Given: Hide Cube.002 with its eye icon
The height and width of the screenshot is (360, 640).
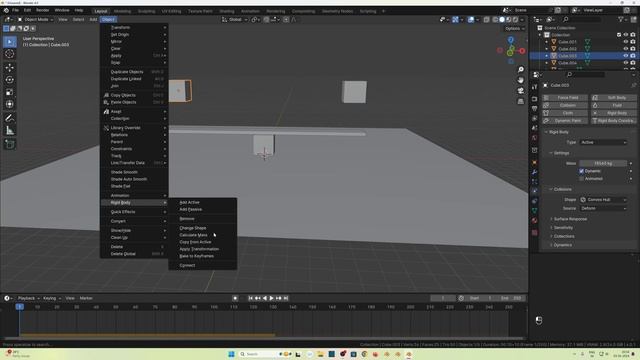Looking at the screenshot, I should (x=625, y=49).
